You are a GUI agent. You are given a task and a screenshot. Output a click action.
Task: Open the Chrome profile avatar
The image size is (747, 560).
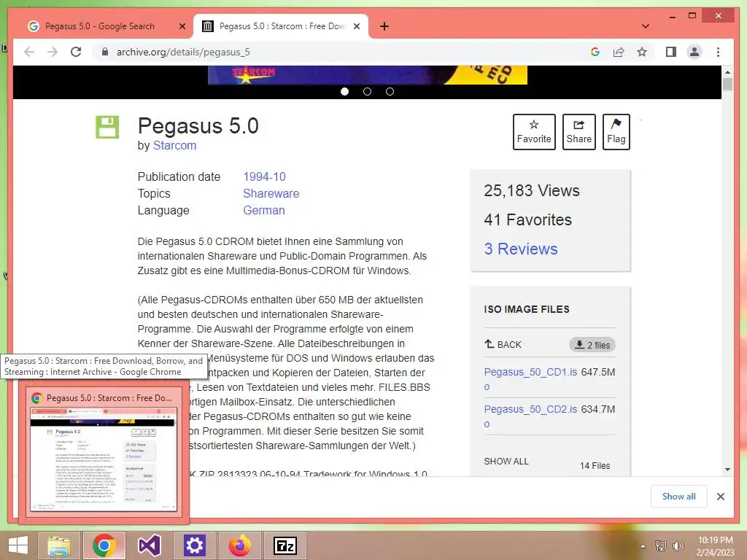click(694, 52)
